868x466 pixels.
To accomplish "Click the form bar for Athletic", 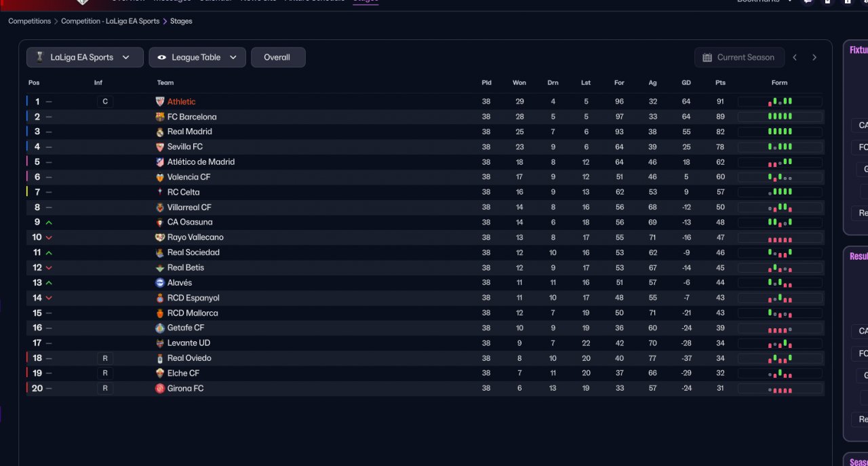I will pos(780,102).
